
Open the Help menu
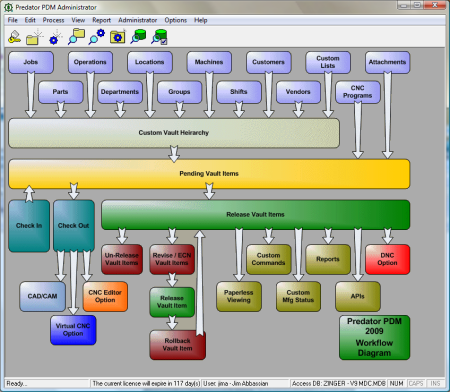click(x=201, y=20)
